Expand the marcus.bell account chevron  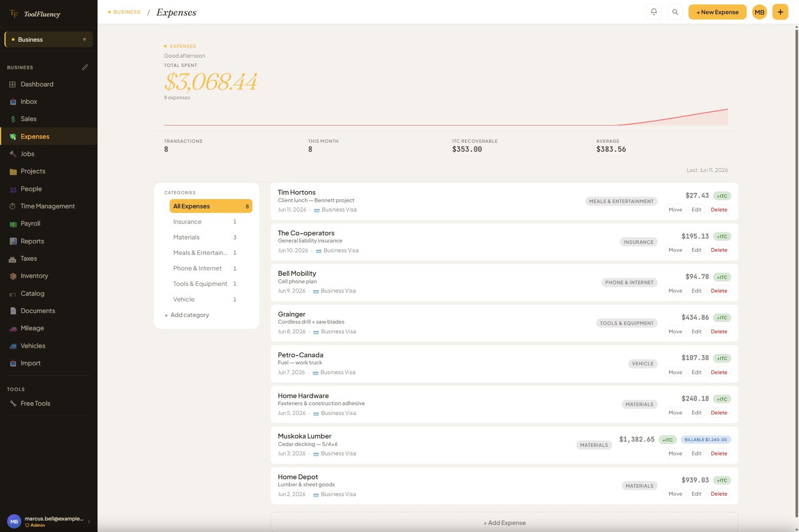89,522
